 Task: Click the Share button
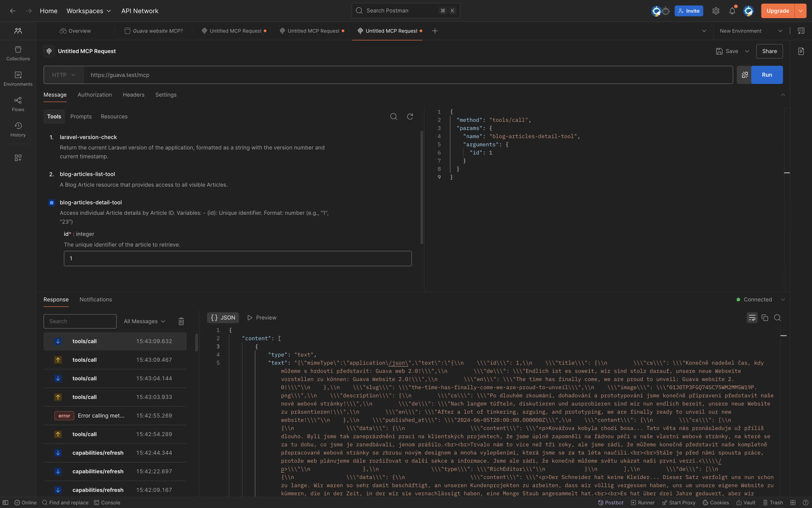tap(769, 51)
